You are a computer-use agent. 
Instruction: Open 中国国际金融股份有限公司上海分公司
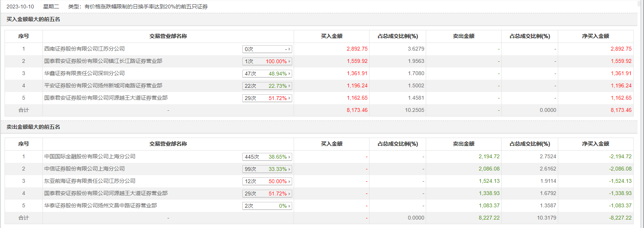(90, 156)
